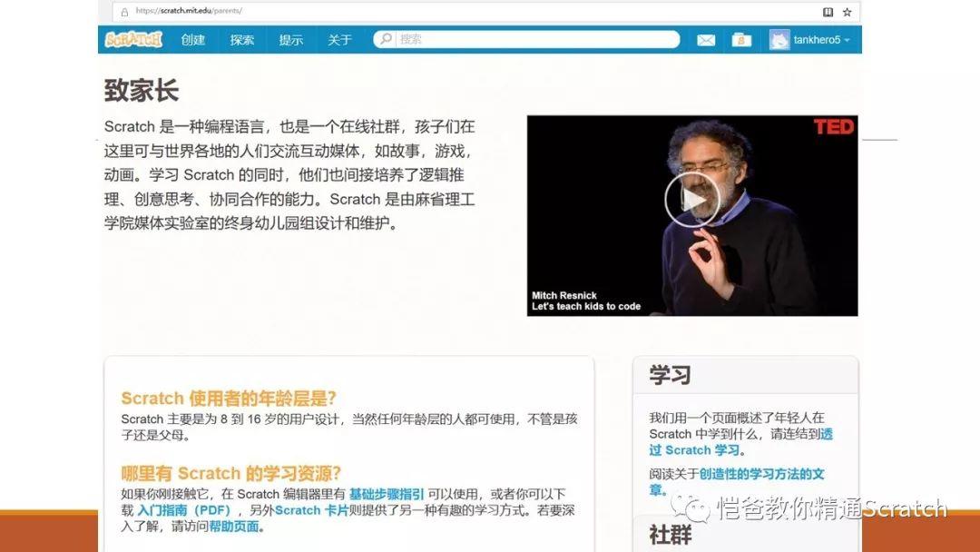Click the 社群 sidebar heading
The image size is (980, 552).
[x=670, y=535]
